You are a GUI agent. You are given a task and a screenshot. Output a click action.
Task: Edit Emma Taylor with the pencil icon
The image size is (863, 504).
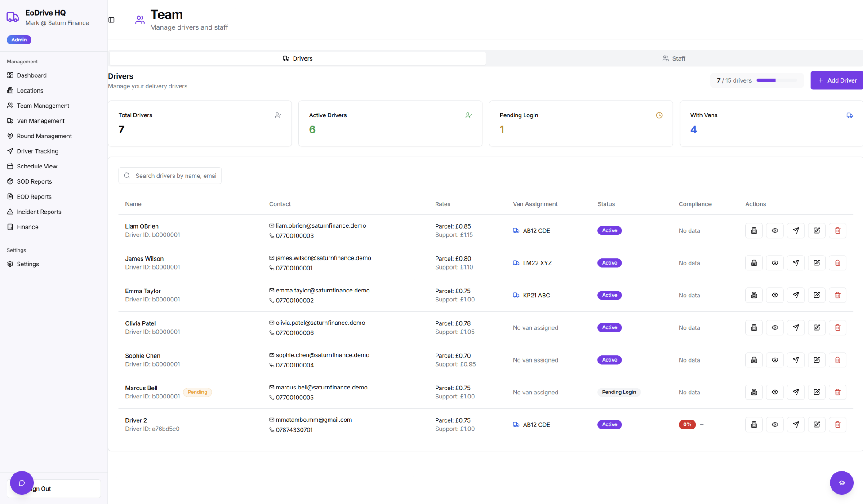click(x=817, y=295)
